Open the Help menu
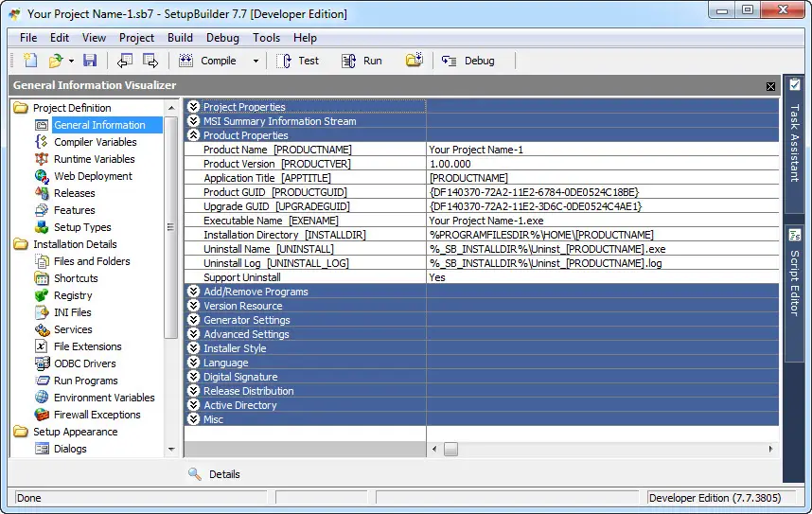812x514 pixels. pos(305,38)
